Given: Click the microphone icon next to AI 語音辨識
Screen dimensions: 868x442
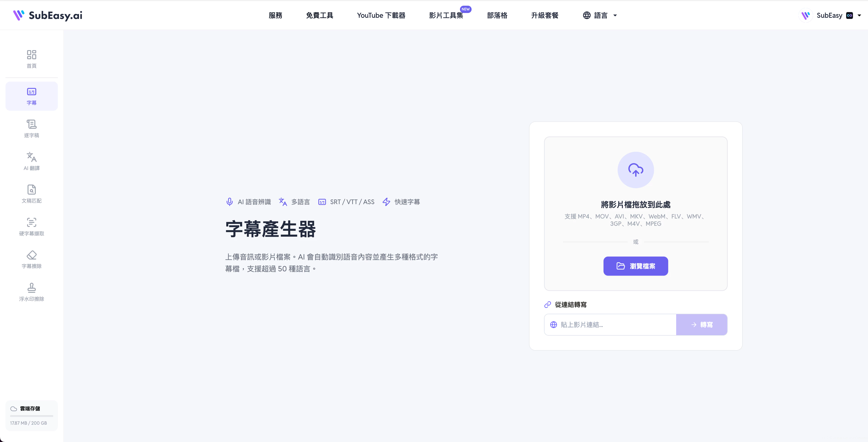Looking at the screenshot, I should coord(229,202).
